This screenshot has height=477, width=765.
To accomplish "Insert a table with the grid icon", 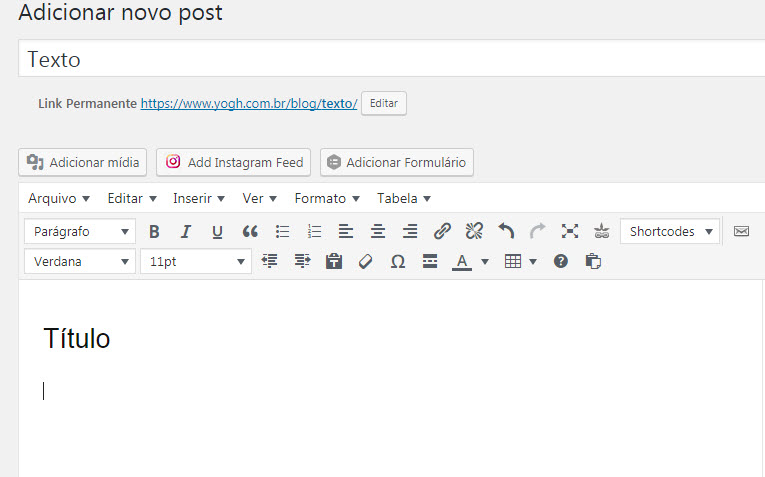I will (513, 261).
